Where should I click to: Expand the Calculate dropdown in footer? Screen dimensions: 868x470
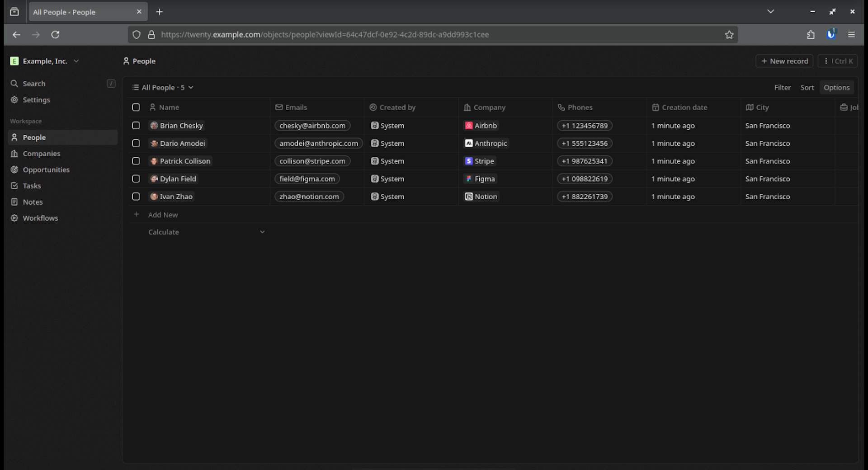pos(262,232)
